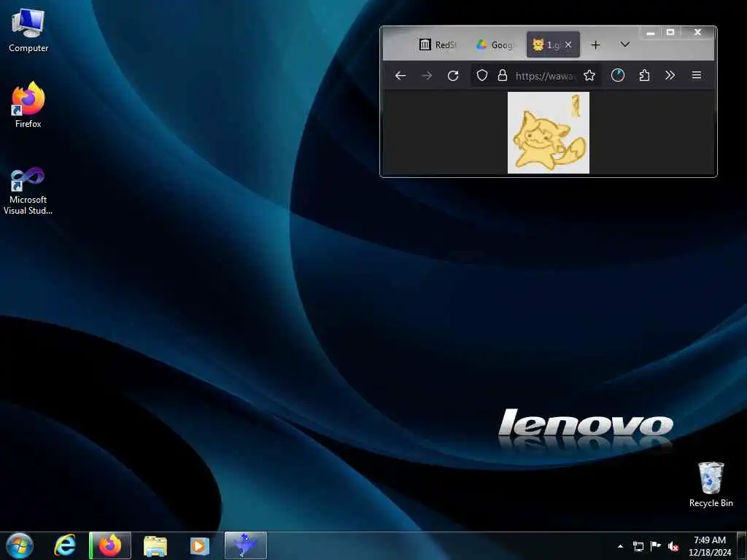Open Microsoft Visual Studio desktop shortcut
Image resolution: width=747 pixels, height=560 pixels.
[x=28, y=190]
